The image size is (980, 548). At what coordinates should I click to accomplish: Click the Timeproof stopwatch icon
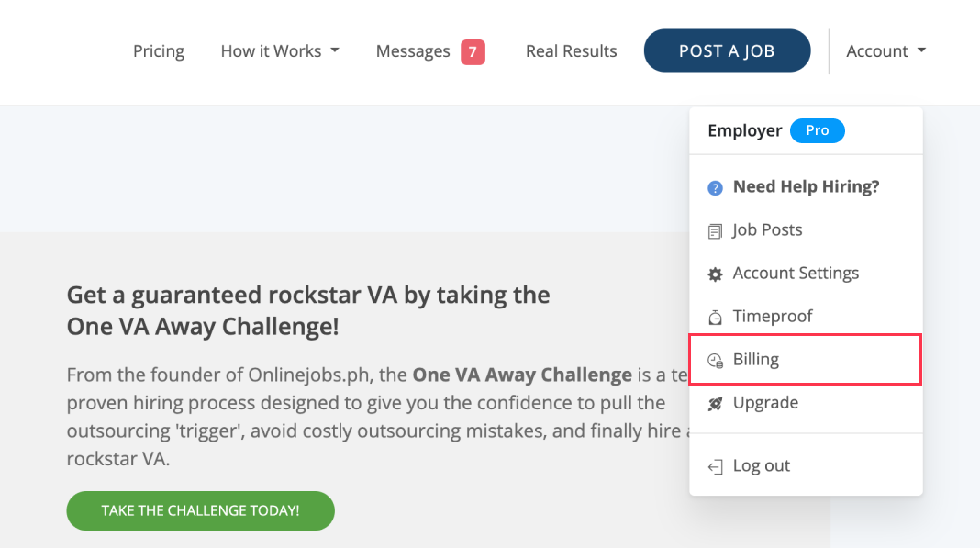pos(716,318)
